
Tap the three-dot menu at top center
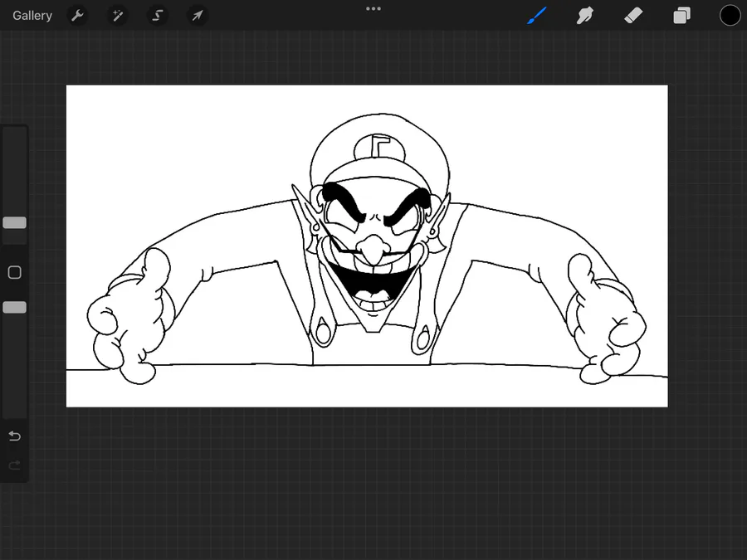[x=373, y=8]
